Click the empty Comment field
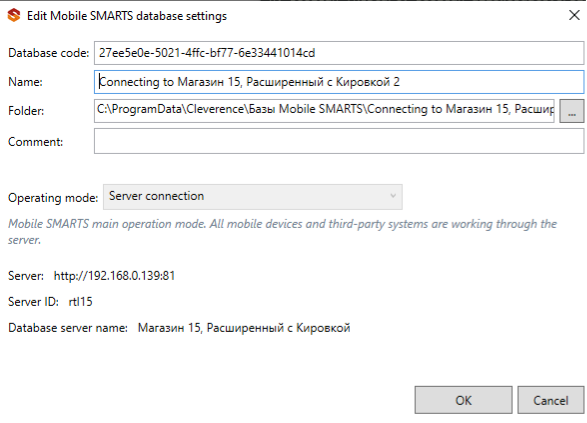The width and height of the screenshot is (587, 423). pyautogui.click(x=339, y=141)
